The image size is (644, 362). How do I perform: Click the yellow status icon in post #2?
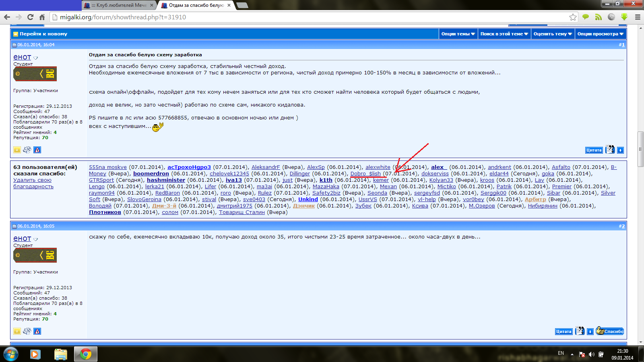17,331
